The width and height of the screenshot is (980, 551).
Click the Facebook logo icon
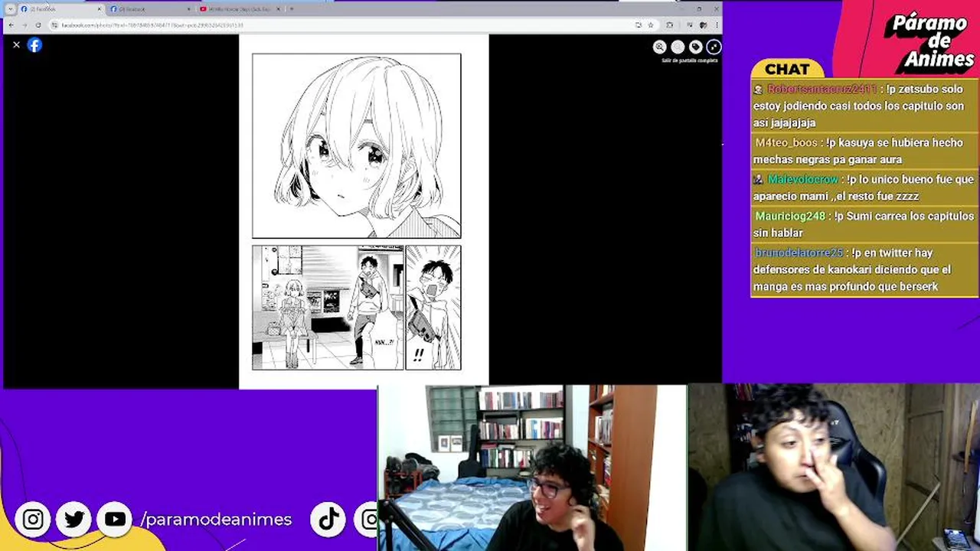point(34,45)
